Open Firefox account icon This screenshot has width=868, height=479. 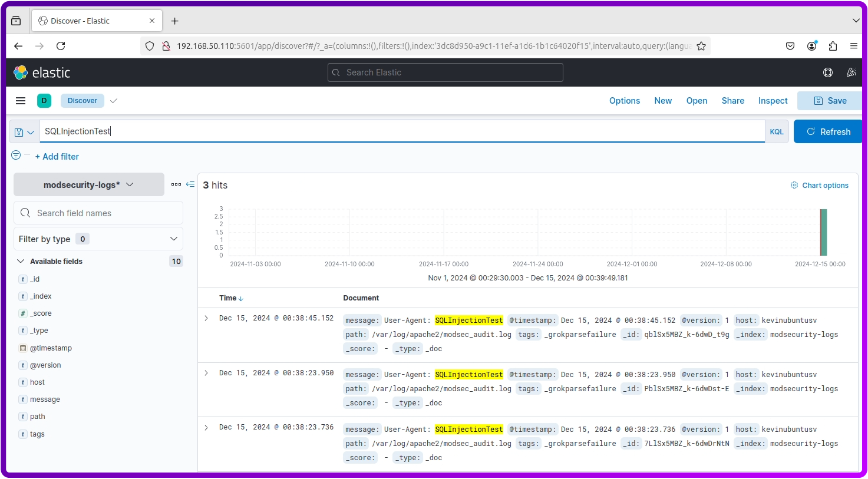tap(812, 46)
